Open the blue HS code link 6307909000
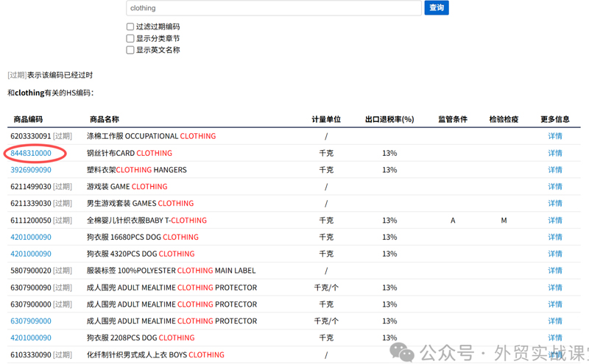The width and height of the screenshot is (589, 364). (31, 321)
